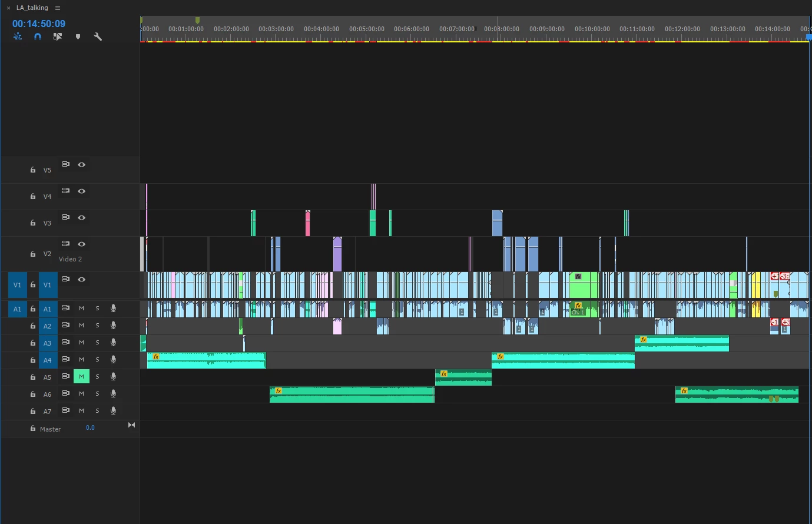The height and width of the screenshot is (524, 812).
Task: Toggle sync lock on track A1
Action: 66,308
